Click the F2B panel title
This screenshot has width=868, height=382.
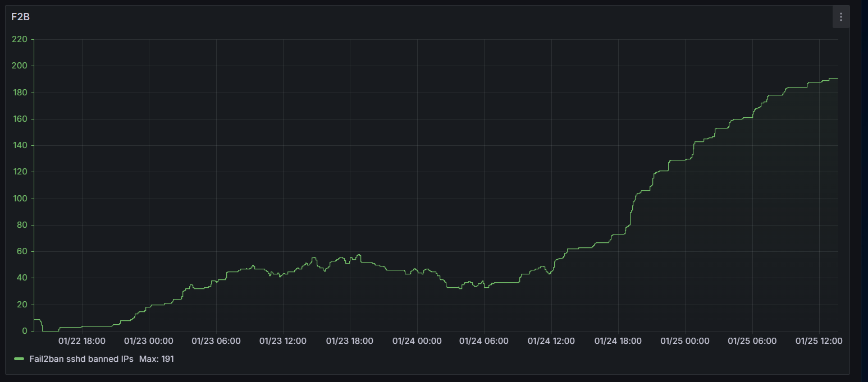[x=20, y=17]
